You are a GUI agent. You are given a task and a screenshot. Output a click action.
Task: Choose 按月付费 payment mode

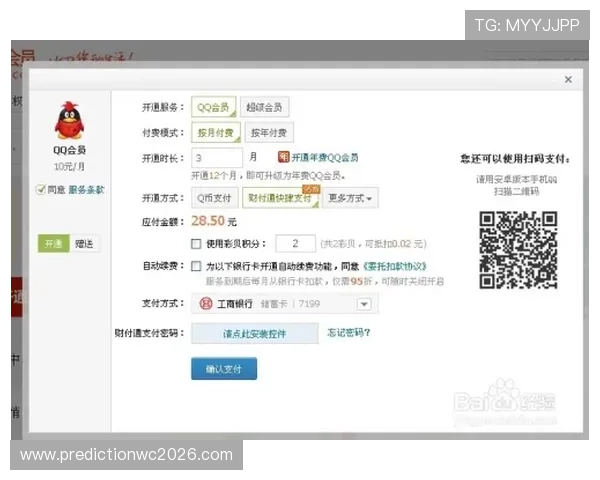pyautogui.click(x=216, y=132)
